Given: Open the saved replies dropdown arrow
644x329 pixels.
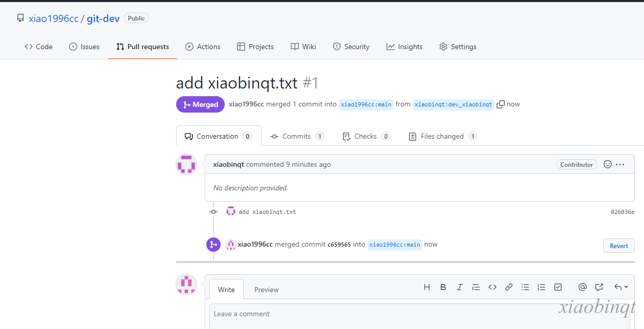Looking at the screenshot, I should point(621,287).
